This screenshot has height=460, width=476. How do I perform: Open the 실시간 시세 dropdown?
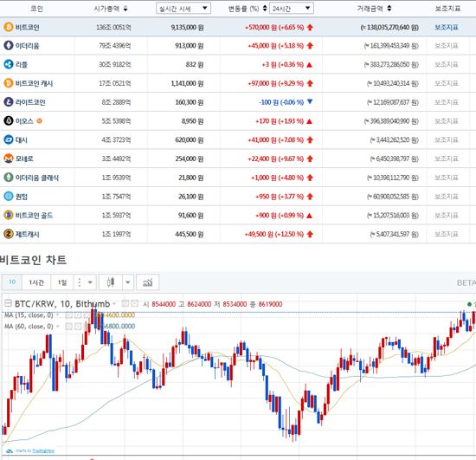click(x=183, y=9)
